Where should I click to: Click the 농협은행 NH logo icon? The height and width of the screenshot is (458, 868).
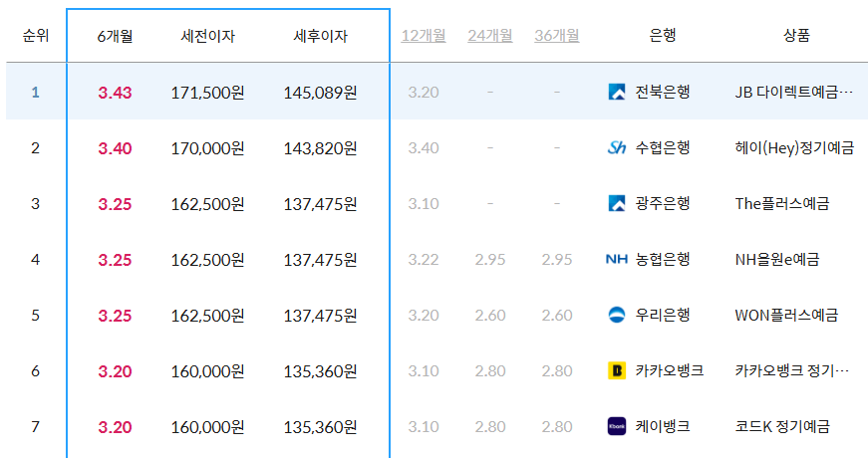(616, 259)
